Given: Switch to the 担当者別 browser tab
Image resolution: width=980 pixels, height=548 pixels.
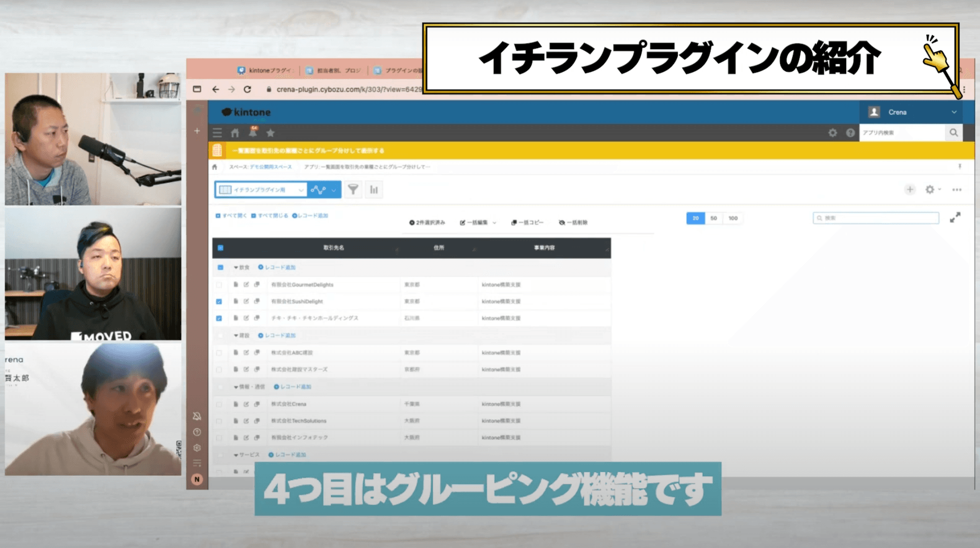Looking at the screenshot, I should (x=333, y=70).
